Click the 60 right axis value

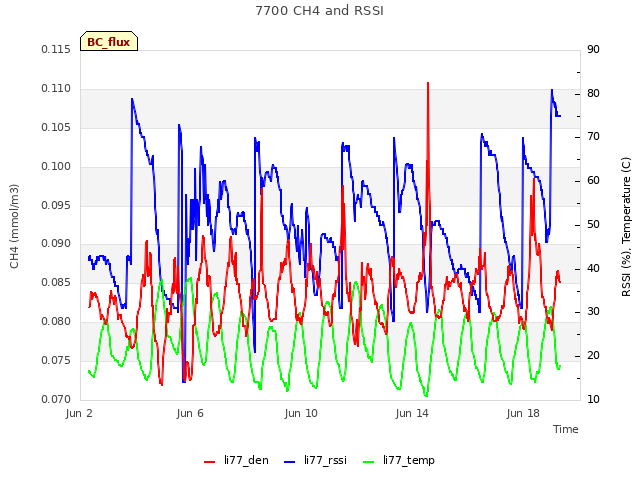click(x=593, y=180)
